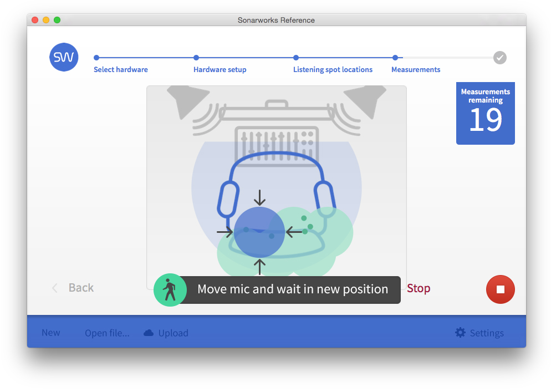This screenshot has width=551, height=392.
Task: Click the minimize window yellow button
Action: [46, 20]
